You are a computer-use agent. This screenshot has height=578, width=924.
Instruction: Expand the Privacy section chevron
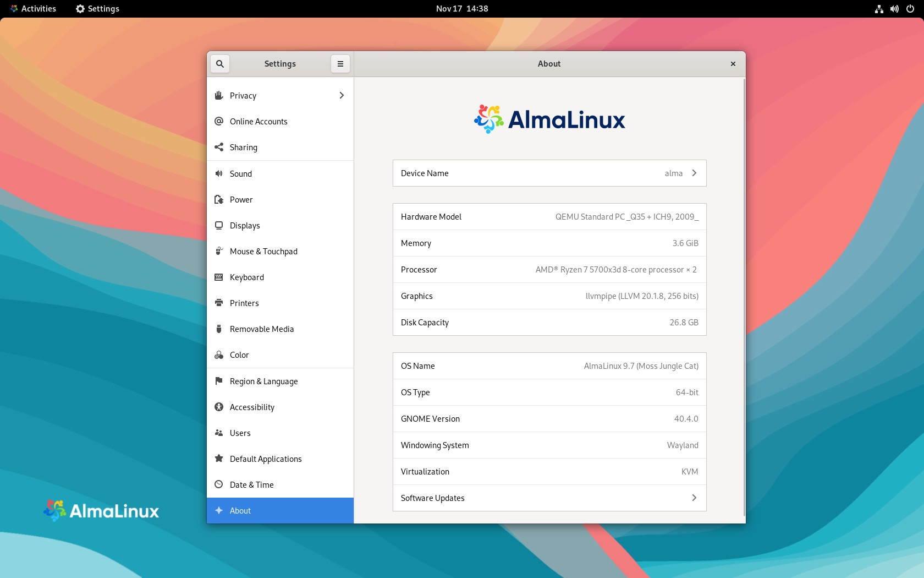click(x=342, y=95)
